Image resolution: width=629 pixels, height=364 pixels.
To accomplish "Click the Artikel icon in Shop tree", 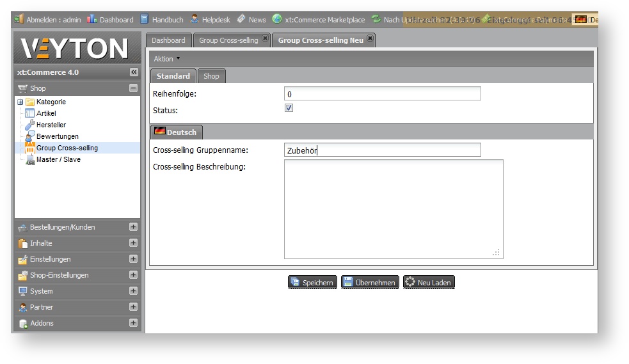I will pyautogui.click(x=30, y=113).
